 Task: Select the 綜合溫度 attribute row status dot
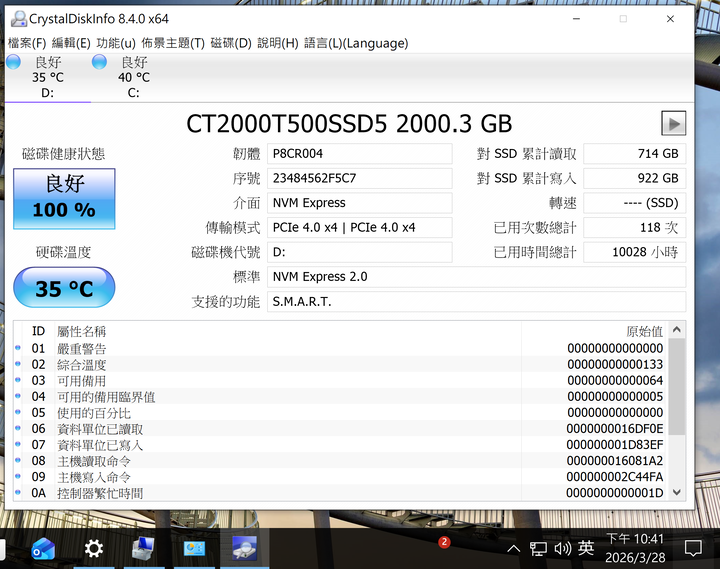(18, 365)
